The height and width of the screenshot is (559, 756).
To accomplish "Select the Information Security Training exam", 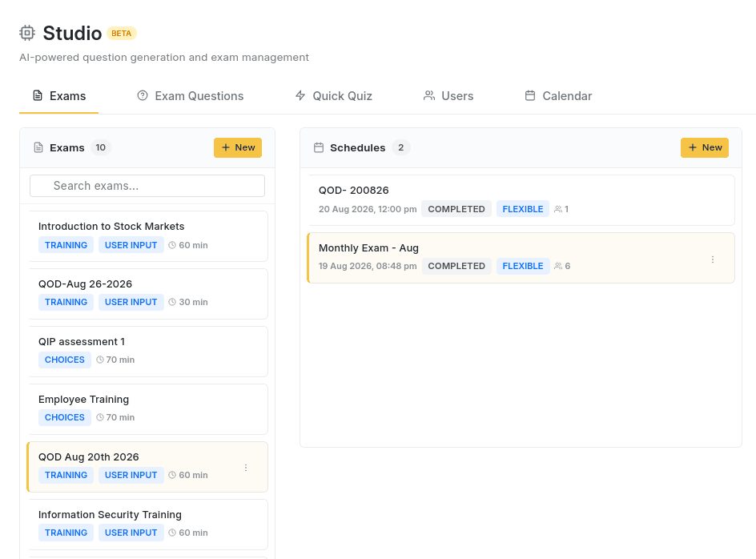I will click(148, 525).
